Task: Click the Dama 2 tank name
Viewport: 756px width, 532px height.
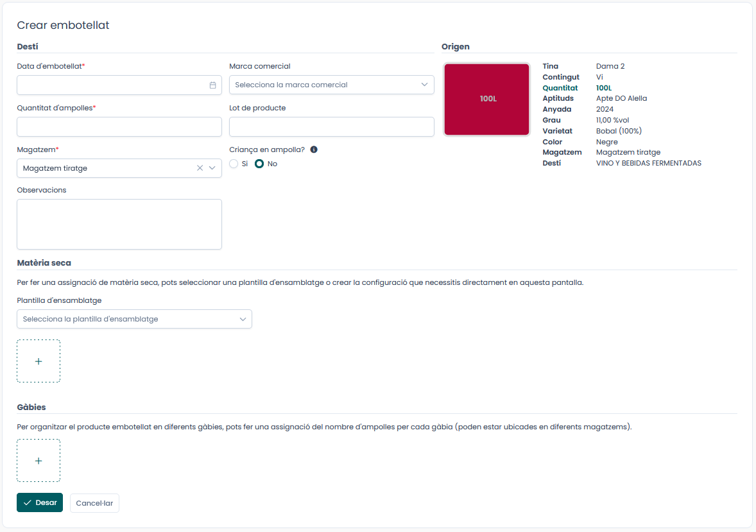Action: 610,66
